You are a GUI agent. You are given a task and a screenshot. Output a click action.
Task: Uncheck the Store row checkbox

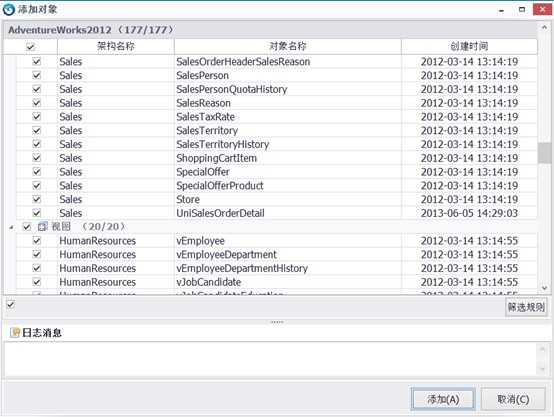(x=36, y=199)
